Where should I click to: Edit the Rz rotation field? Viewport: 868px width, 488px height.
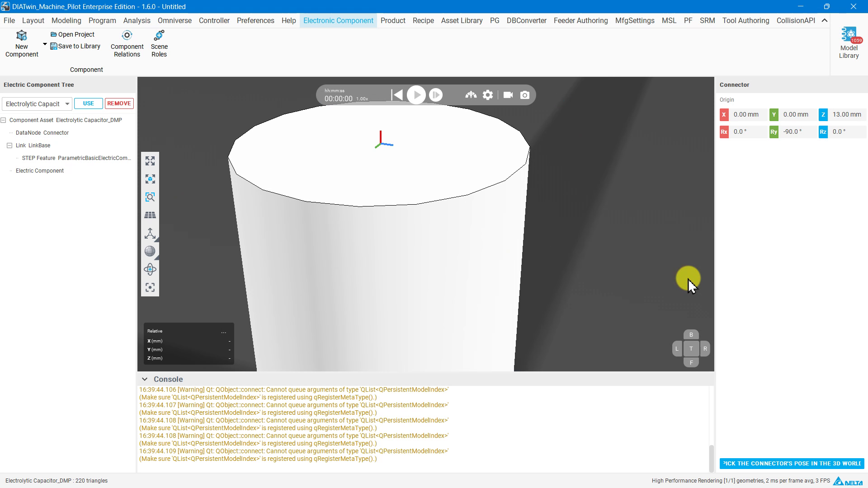pos(847,132)
